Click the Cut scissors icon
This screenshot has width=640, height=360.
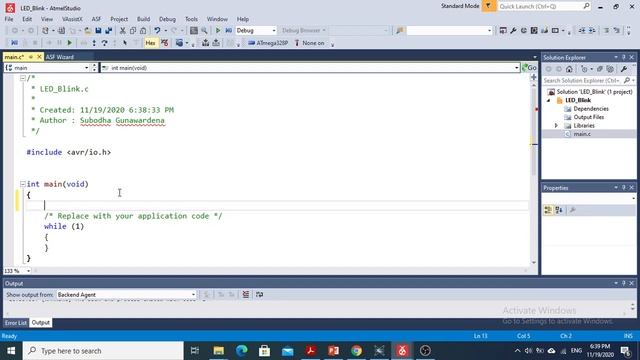click(x=122, y=31)
